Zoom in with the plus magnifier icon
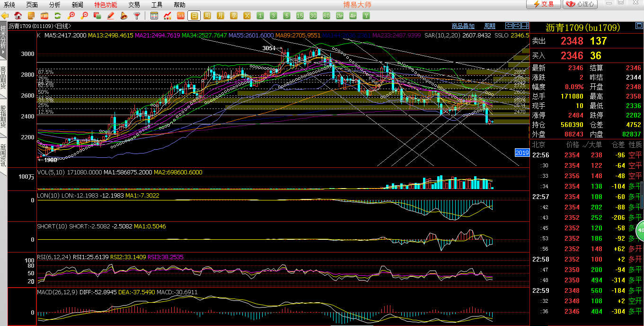Viewport: 644px width, 326px height. click(x=71, y=16)
